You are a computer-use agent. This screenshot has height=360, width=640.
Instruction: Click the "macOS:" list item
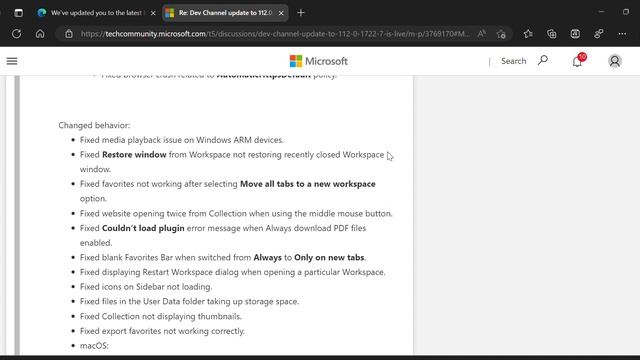pyautogui.click(x=94, y=346)
